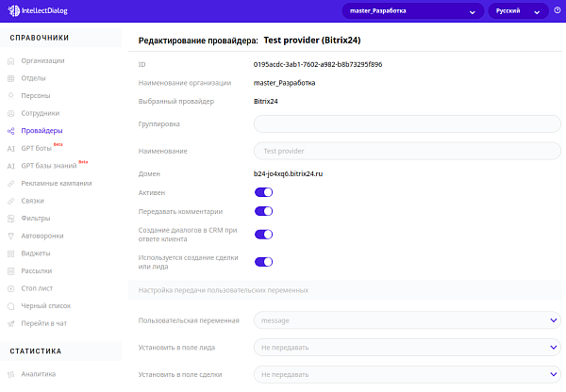This screenshot has height=392, width=566.
Task: Click the GPT боты sidebar icon
Action: [10, 149]
